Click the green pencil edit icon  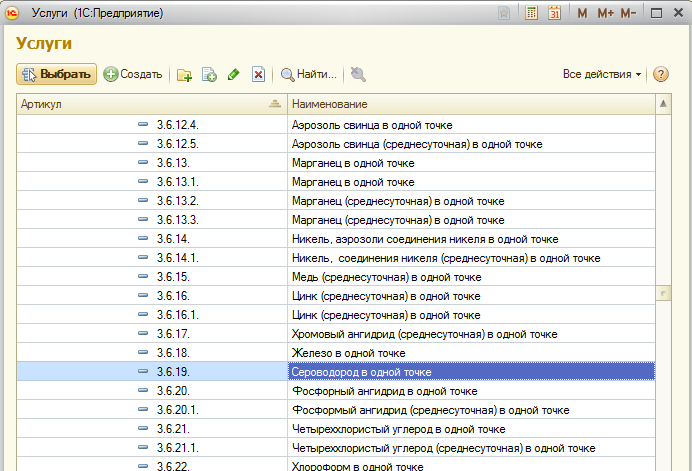tap(234, 75)
